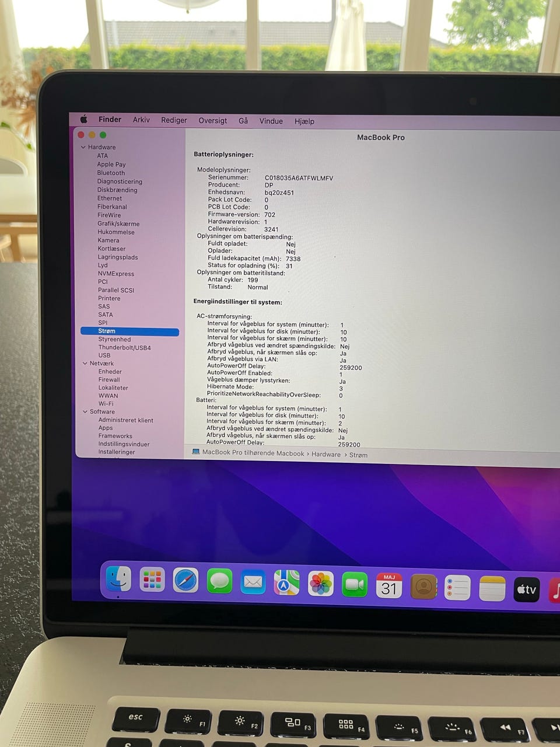Select Apple Pay in the sidebar

click(111, 165)
